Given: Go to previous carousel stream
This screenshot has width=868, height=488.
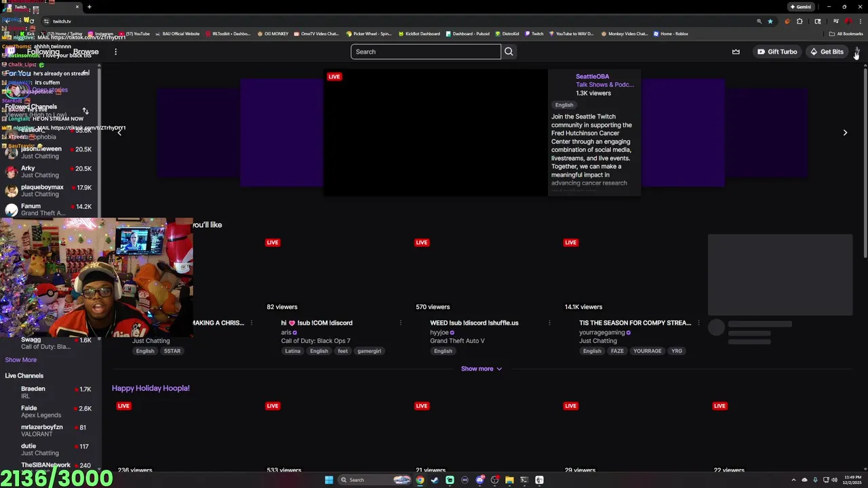Looking at the screenshot, I should [119, 133].
